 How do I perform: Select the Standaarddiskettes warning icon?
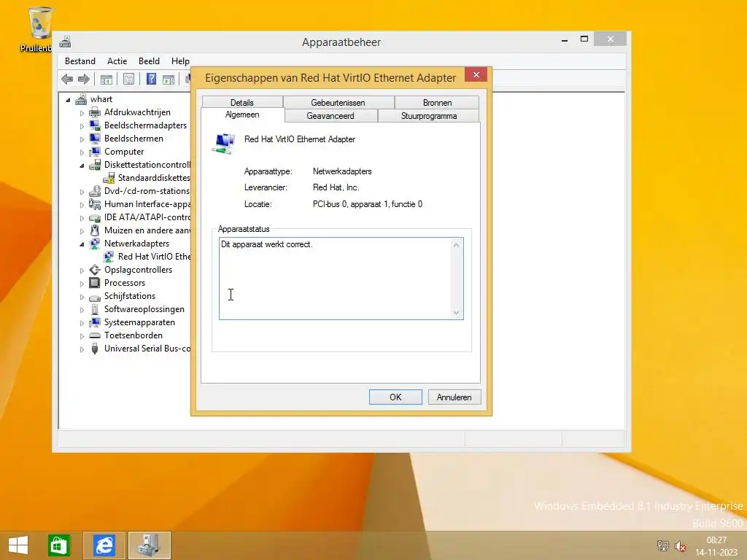(x=109, y=178)
